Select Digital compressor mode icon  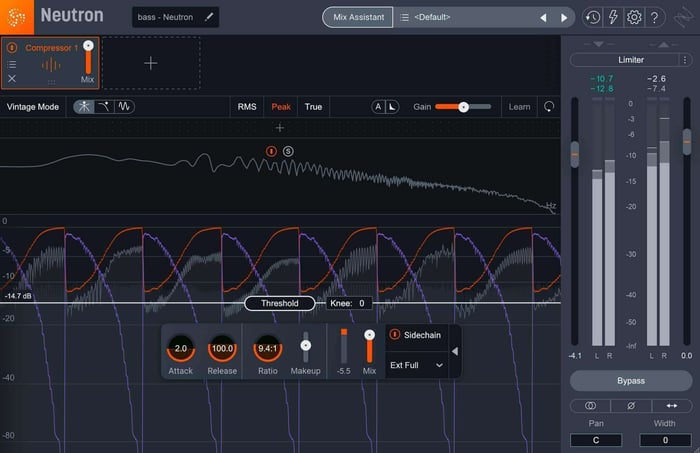pyautogui.click(x=83, y=107)
